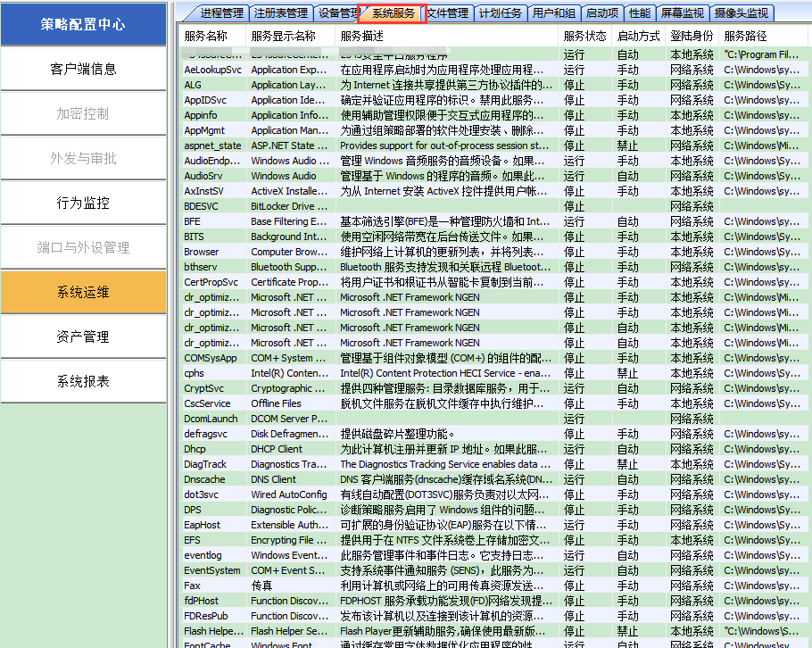The height and width of the screenshot is (648, 812).
Task: Open the 屏幕监视 tab
Action: (683, 13)
